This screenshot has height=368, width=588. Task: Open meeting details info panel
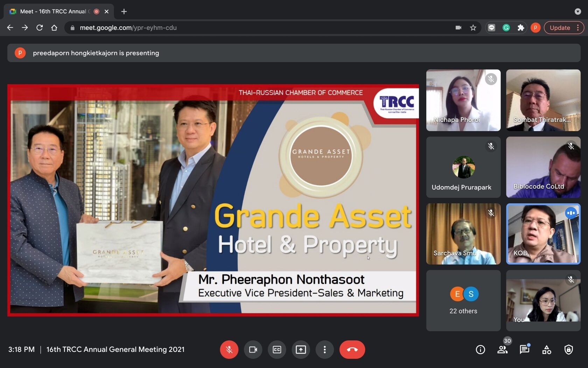click(x=481, y=349)
